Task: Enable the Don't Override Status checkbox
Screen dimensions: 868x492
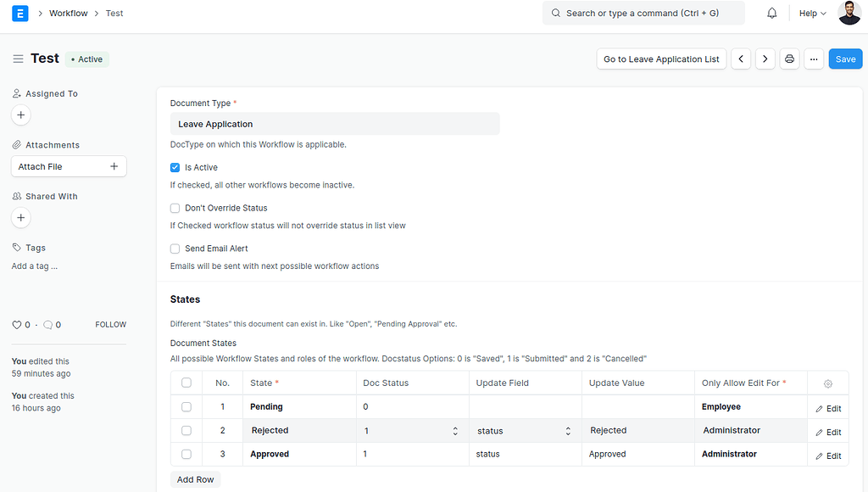Action: click(175, 208)
